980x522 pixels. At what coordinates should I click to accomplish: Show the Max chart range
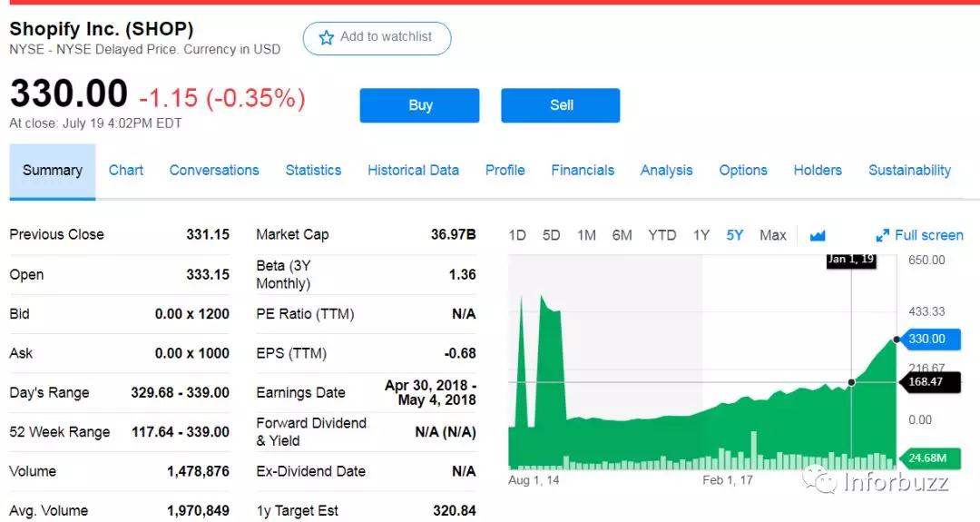[772, 235]
